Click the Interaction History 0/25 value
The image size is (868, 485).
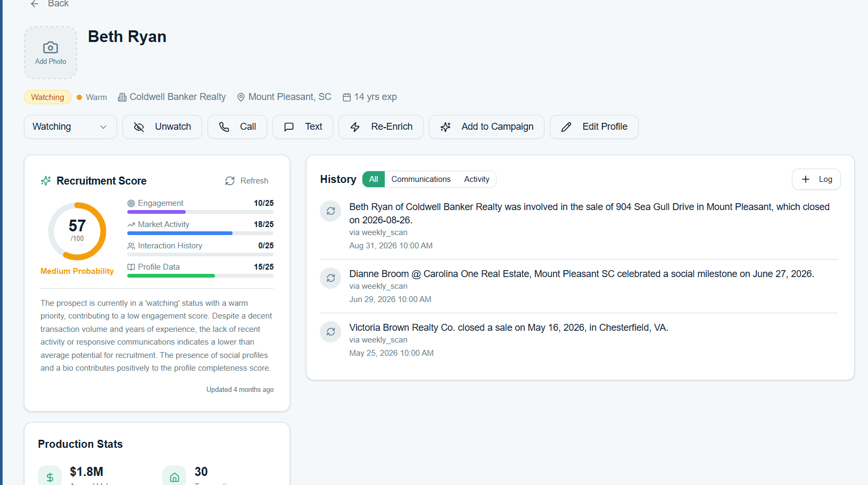click(x=266, y=246)
